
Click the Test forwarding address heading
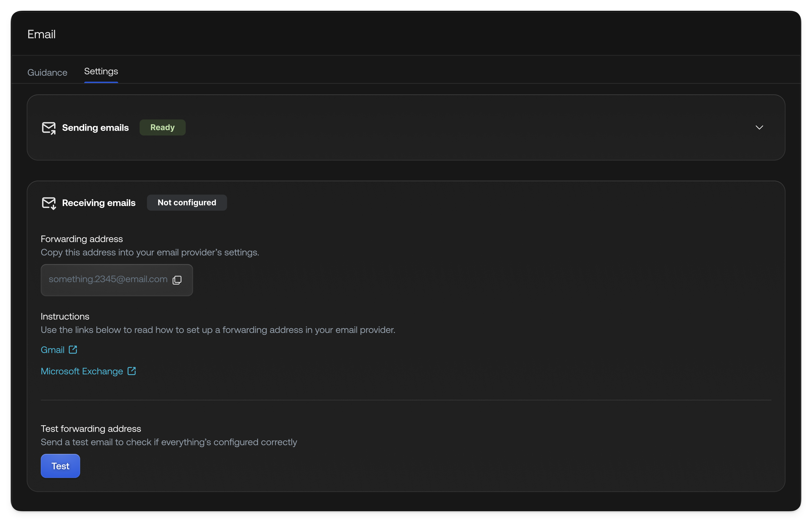91,429
